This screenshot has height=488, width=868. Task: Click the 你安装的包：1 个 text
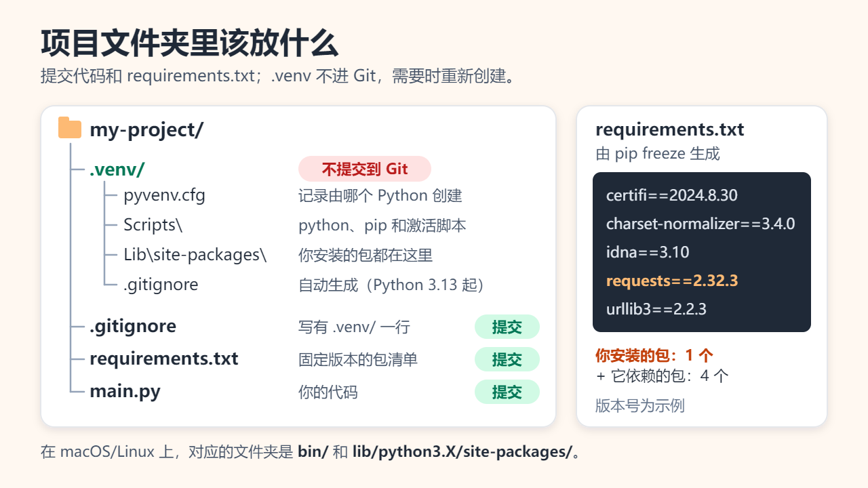pyautogui.click(x=654, y=355)
